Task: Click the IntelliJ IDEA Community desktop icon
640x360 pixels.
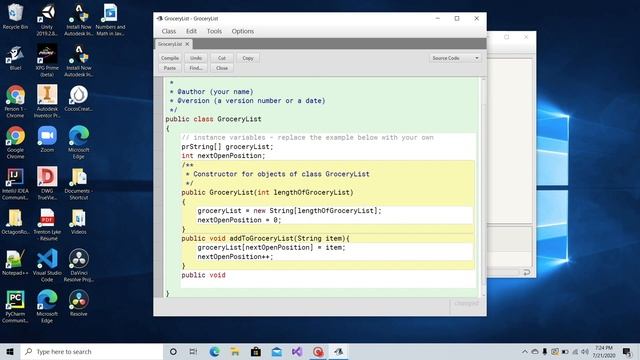Action: click(x=15, y=183)
